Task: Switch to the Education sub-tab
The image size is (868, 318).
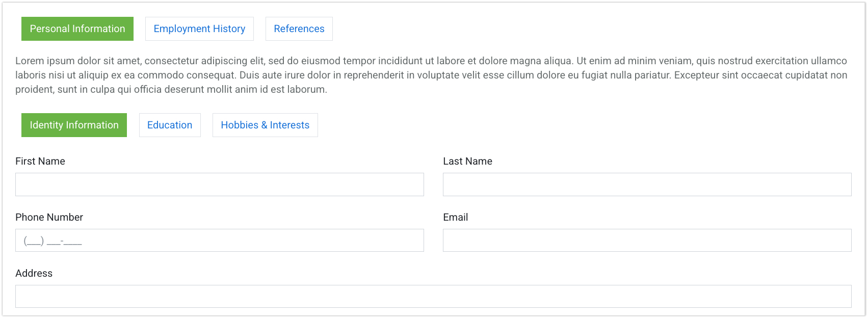Action: pos(170,125)
